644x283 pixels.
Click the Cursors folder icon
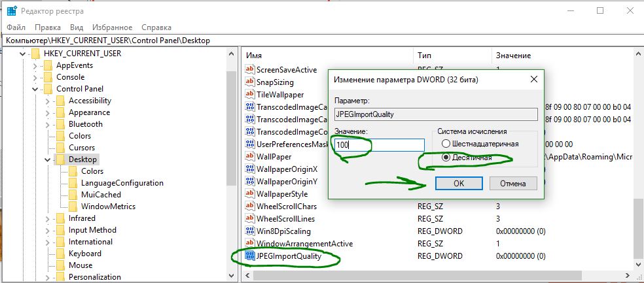point(60,148)
